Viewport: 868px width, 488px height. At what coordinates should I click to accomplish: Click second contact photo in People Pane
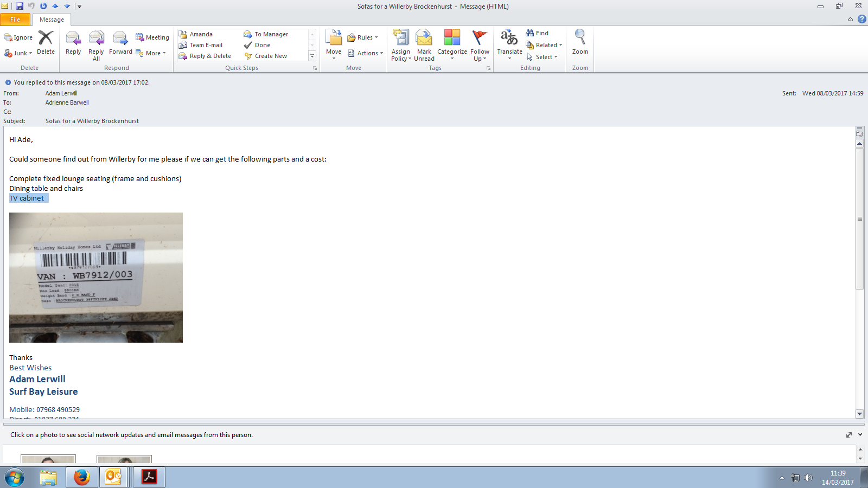point(124,459)
